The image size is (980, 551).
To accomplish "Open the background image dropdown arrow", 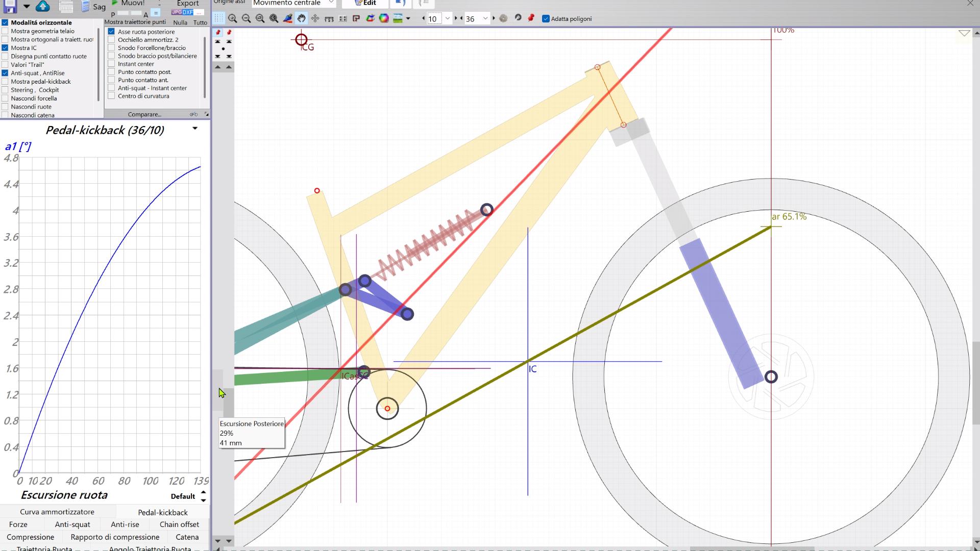I will [x=408, y=19].
